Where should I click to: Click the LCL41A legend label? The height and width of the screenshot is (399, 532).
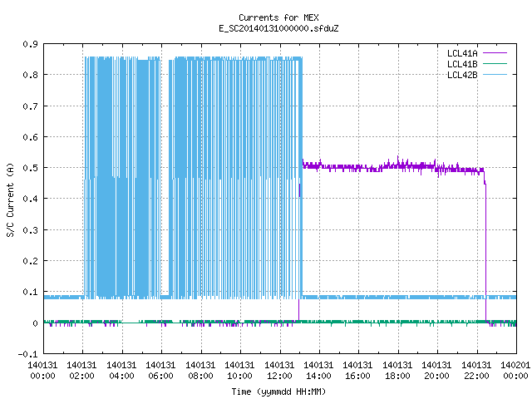point(462,53)
